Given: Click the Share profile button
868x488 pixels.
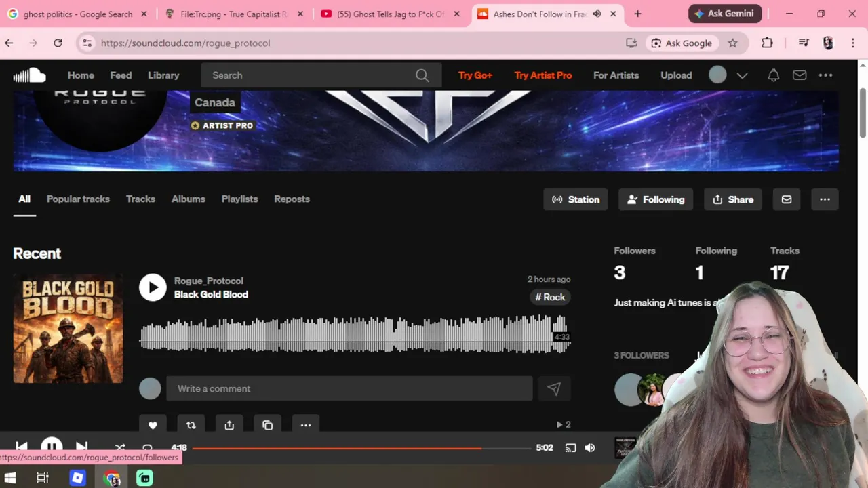Looking at the screenshot, I should pos(733,199).
